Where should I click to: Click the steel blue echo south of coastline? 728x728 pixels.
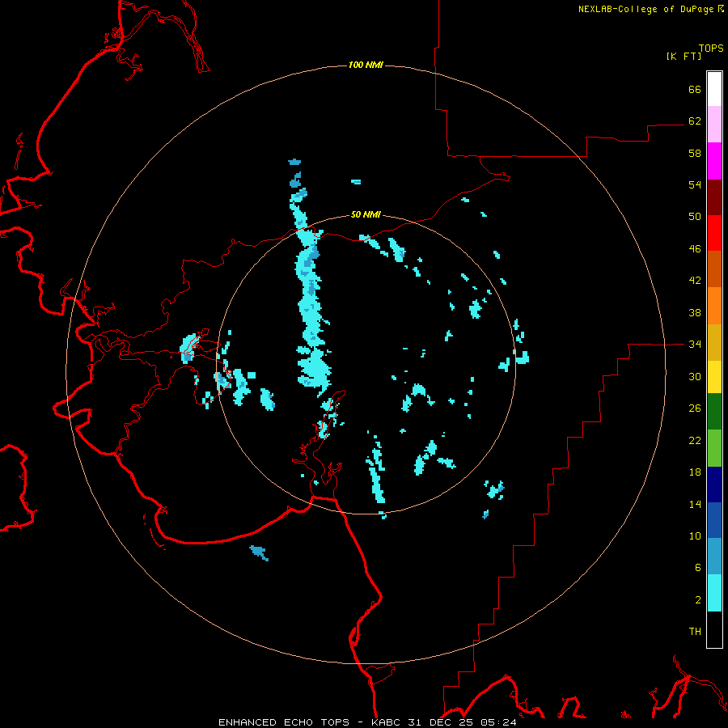(x=259, y=552)
